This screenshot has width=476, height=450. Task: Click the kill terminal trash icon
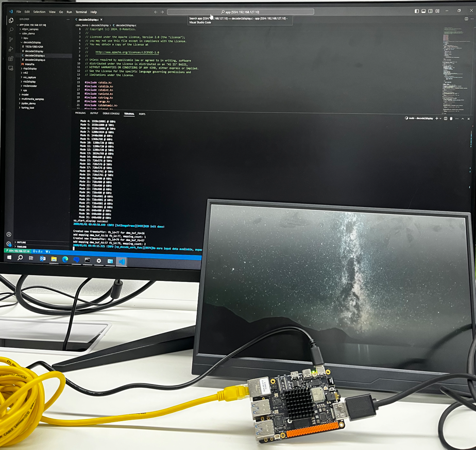tap(451, 119)
